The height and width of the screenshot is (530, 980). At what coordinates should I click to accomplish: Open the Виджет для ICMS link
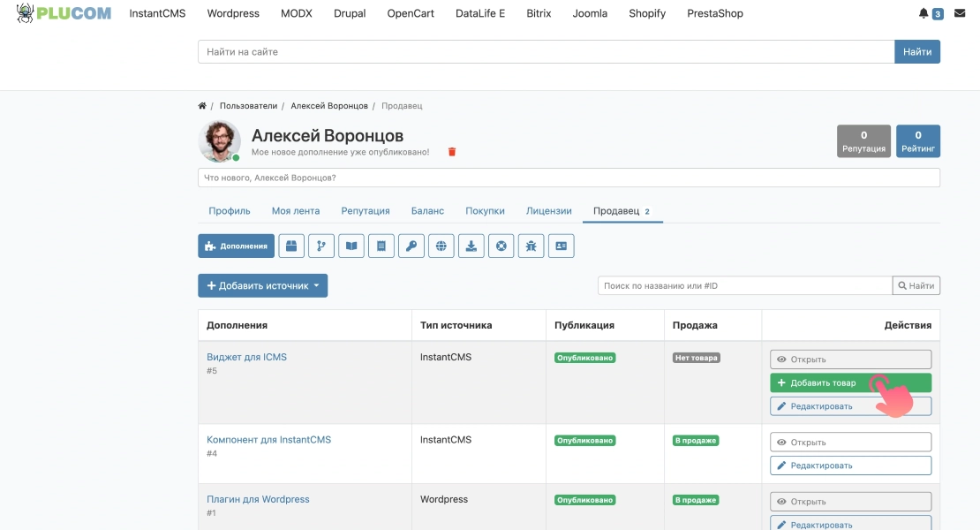[x=247, y=357]
